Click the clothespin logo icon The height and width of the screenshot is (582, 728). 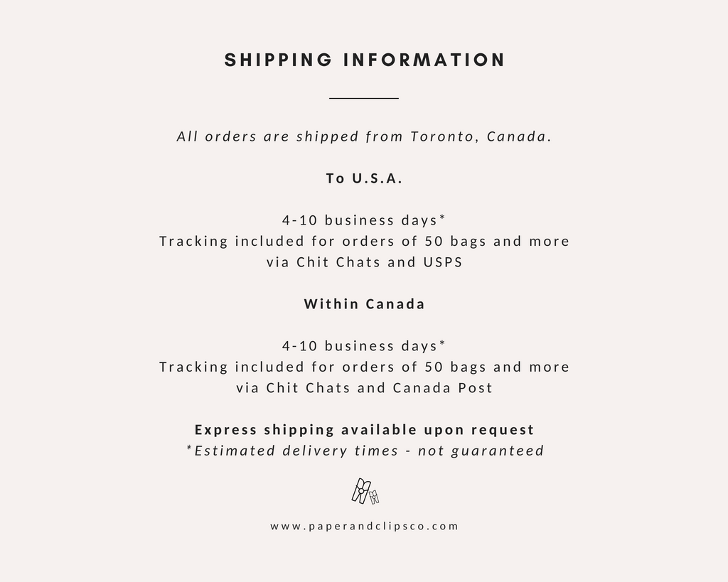pos(365,491)
